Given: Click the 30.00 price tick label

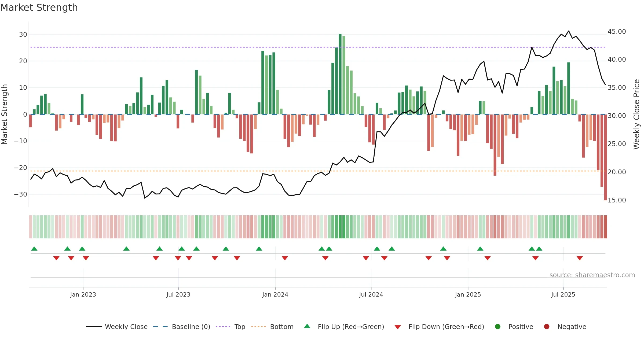Looking at the screenshot, I should click(x=617, y=116).
